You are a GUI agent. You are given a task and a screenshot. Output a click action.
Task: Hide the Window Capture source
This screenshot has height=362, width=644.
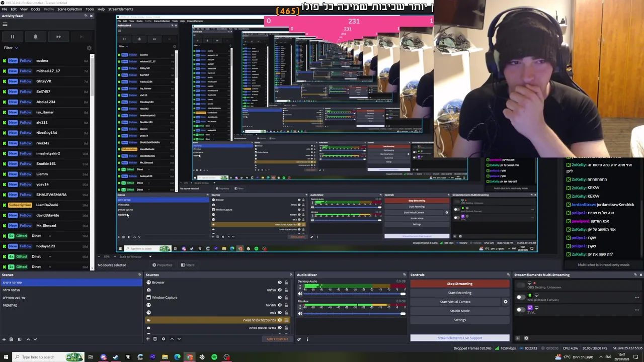coord(280,298)
